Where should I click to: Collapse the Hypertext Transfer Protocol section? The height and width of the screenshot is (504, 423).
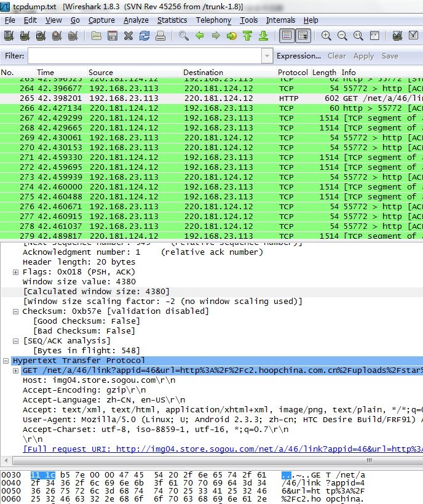(6, 361)
